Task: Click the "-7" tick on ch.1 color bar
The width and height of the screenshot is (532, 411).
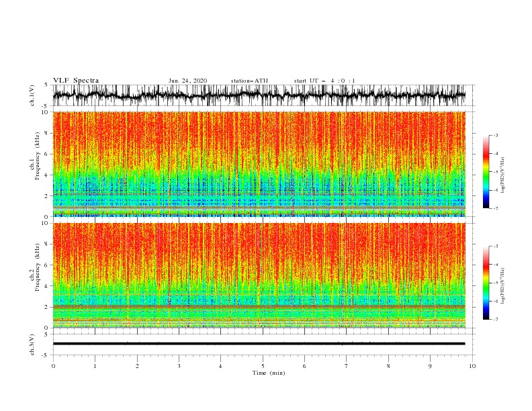Action: click(x=495, y=208)
